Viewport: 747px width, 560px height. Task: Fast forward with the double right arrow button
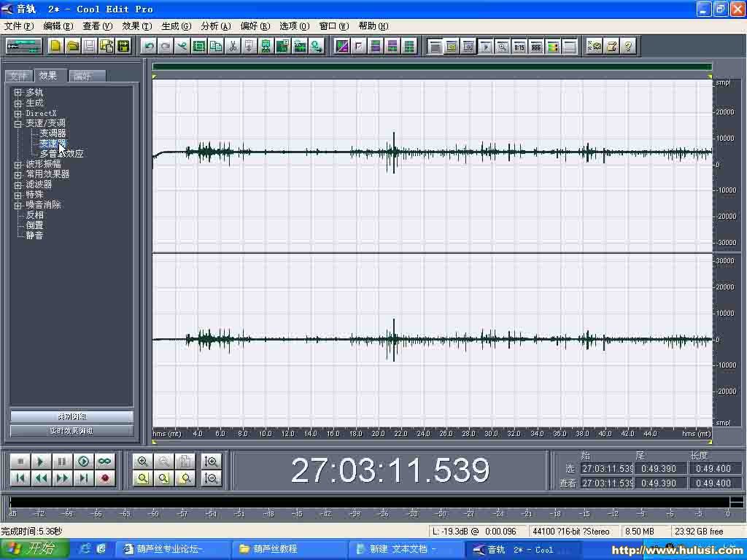coord(62,478)
